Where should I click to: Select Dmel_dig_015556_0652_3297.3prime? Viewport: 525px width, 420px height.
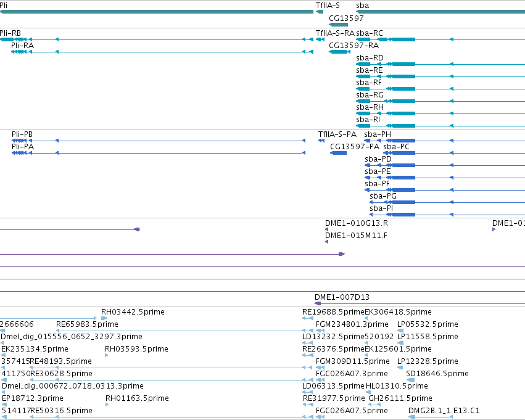tap(72, 337)
